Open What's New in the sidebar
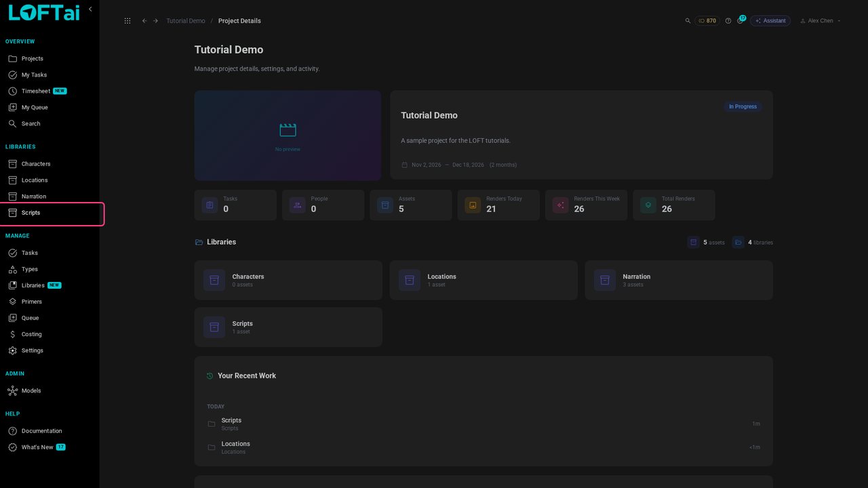The image size is (868, 488). click(x=50, y=447)
